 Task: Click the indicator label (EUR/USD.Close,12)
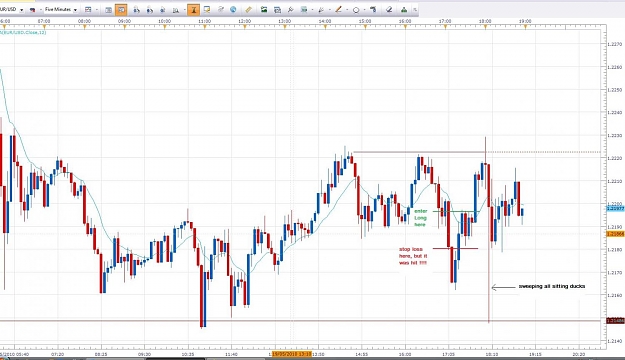pos(24,32)
